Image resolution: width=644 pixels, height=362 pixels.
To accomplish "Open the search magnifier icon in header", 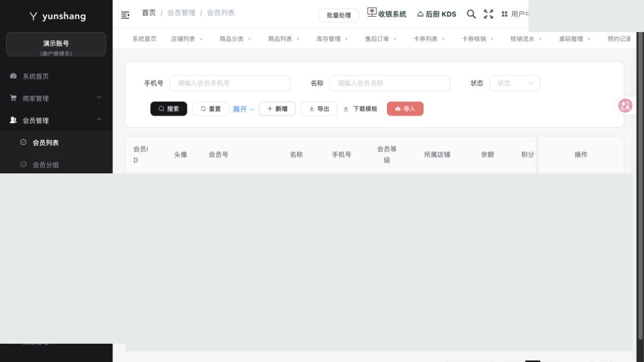I will pyautogui.click(x=471, y=14).
